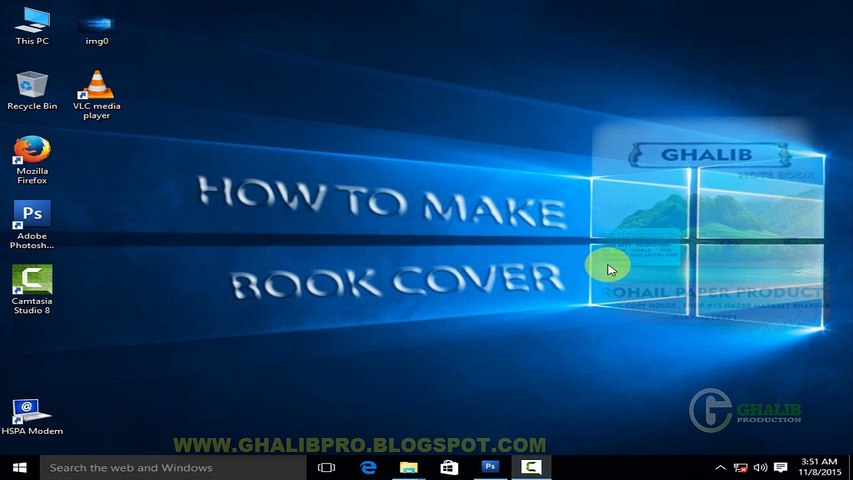The image size is (853, 480).
Task: Open Task View from taskbar
Action: [326, 467]
